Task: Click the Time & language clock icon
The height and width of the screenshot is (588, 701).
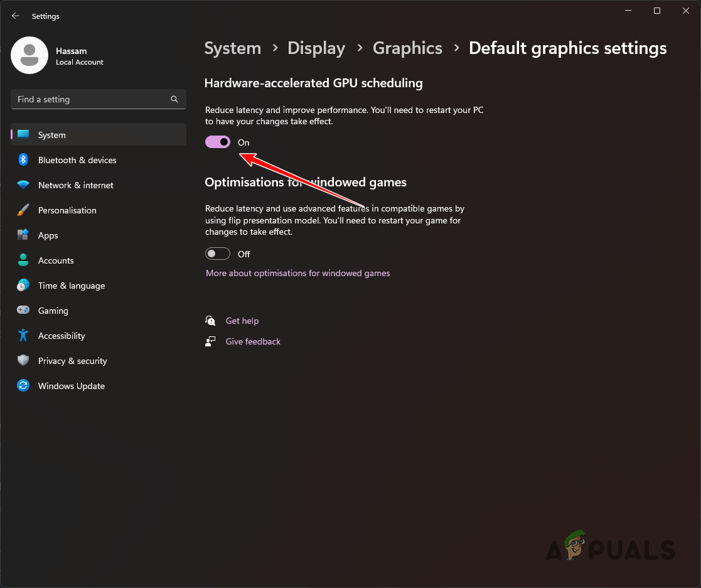Action: pyautogui.click(x=23, y=286)
